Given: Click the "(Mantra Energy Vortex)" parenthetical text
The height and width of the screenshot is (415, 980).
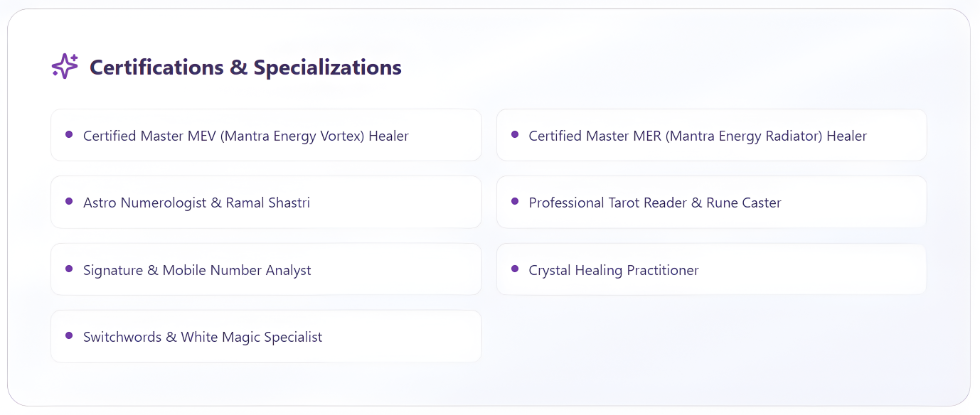Looking at the screenshot, I should pos(292,136).
